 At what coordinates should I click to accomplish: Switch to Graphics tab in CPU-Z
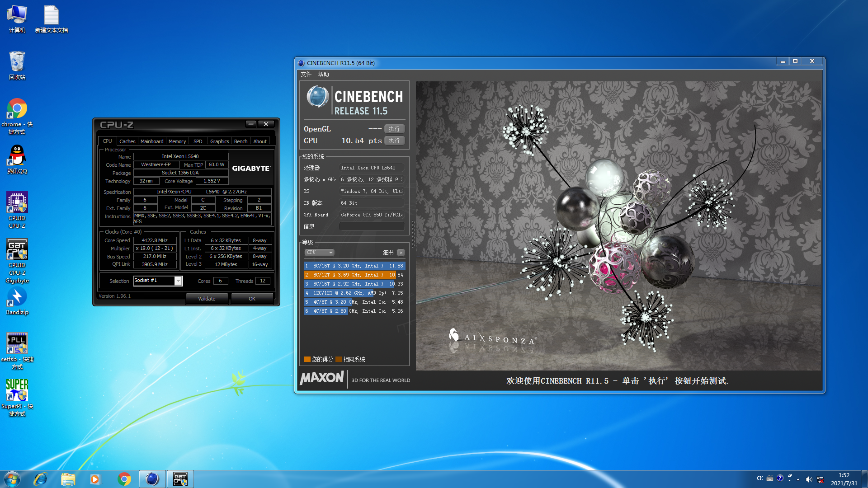pos(220,141)
